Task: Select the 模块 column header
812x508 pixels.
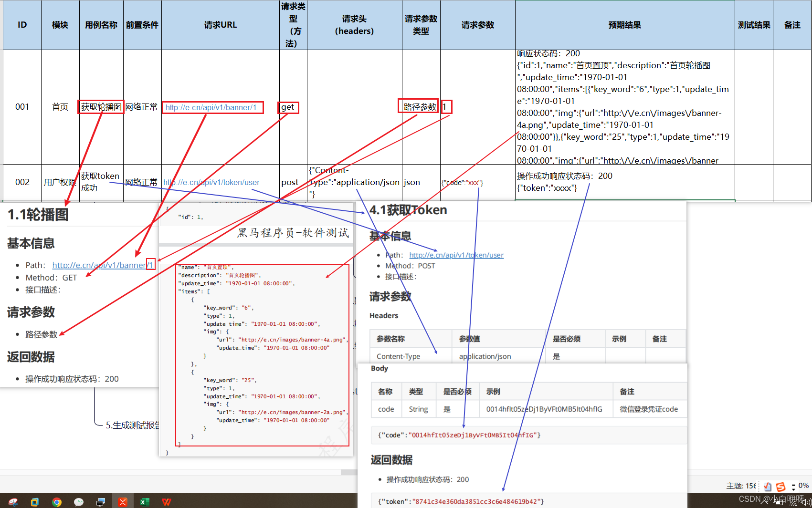Action: coord(60,25)
